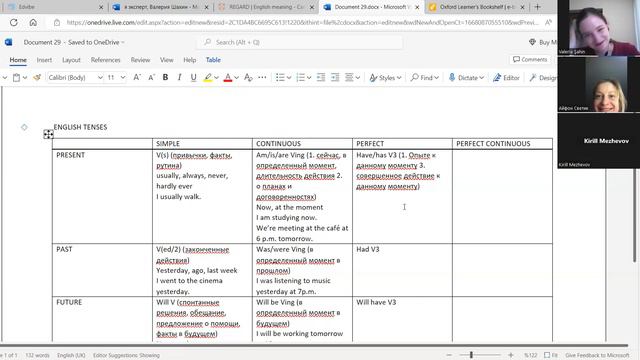Viewport: 640px width, 360px height.
Task: Toggle Bold formatting
Action: coord(165,78)
